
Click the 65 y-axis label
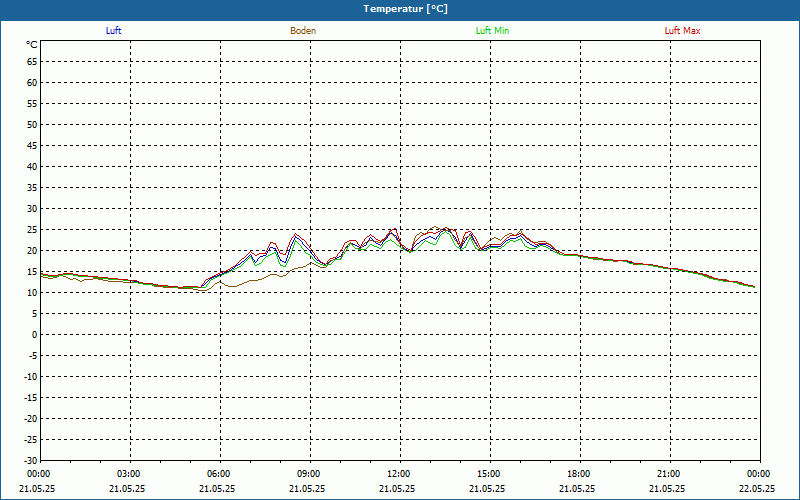point(32,62)
